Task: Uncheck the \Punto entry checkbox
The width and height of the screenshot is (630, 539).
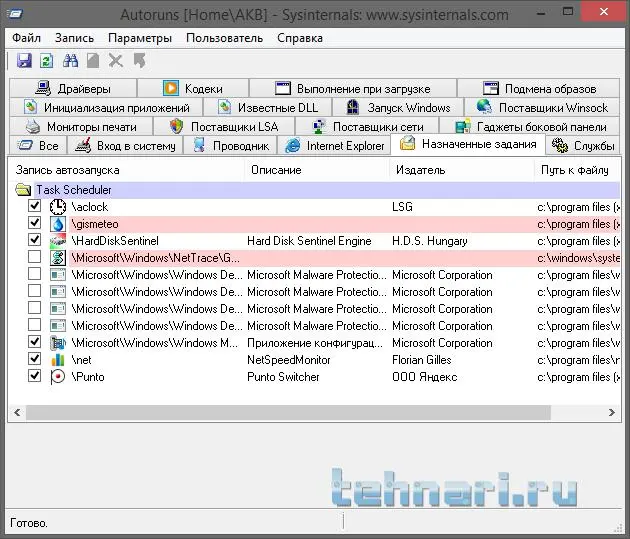Action: click(35, 376)
